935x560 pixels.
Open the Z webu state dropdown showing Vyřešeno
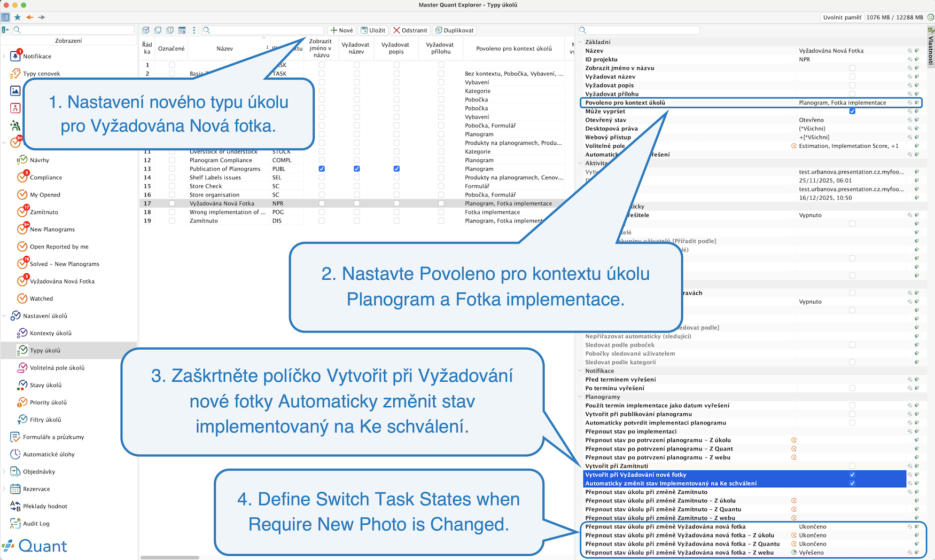(851, 553)
